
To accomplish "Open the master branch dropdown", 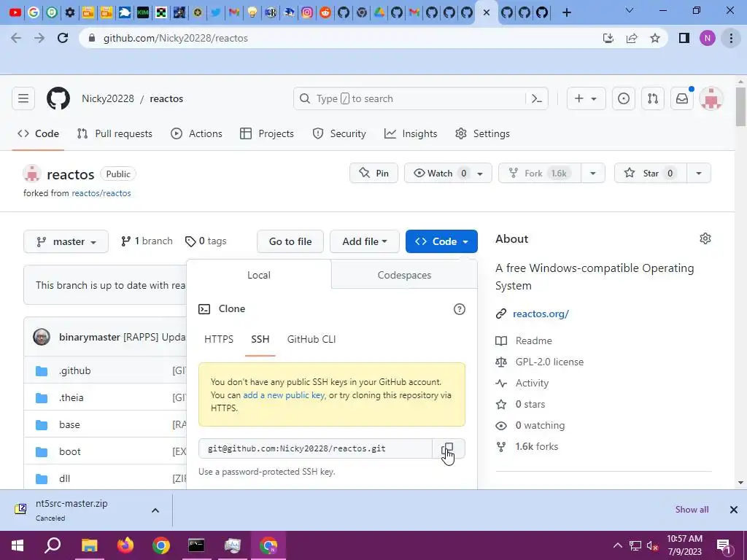I will click(66, 241).
